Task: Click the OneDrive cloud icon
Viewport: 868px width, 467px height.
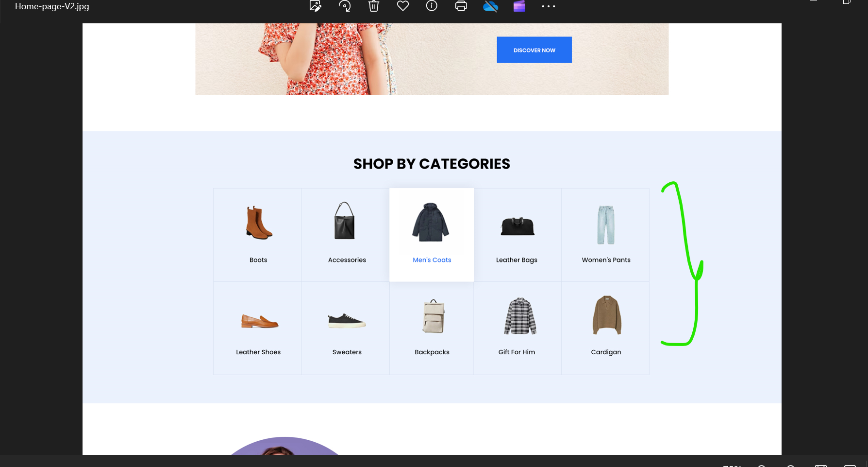Action: click(490, 6)
